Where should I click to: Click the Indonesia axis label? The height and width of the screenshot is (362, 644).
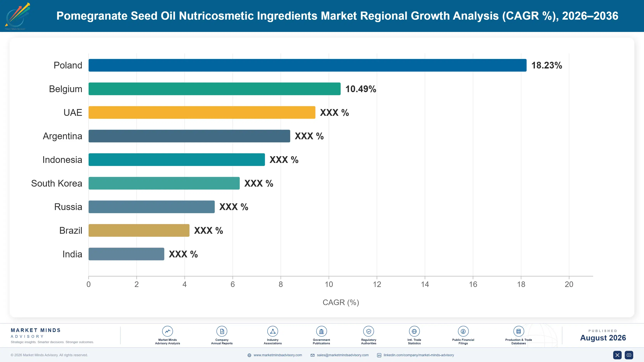pos(62,159)
